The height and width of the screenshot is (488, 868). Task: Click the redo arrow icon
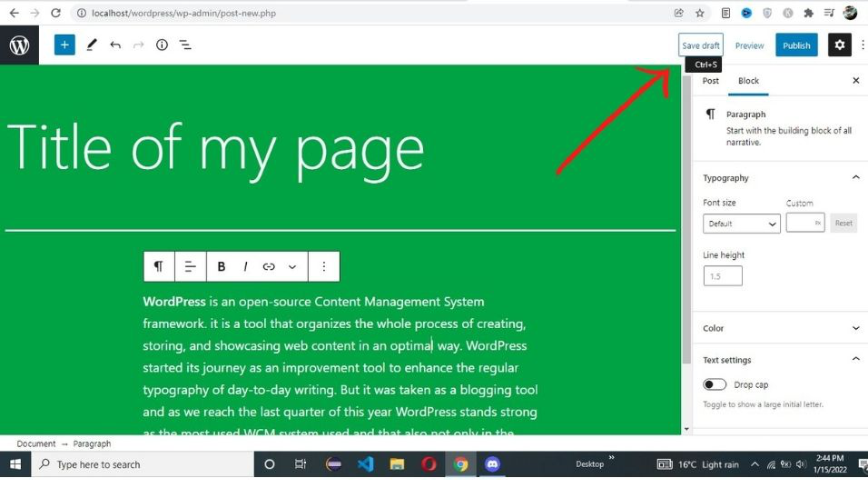tap(138, 45)
